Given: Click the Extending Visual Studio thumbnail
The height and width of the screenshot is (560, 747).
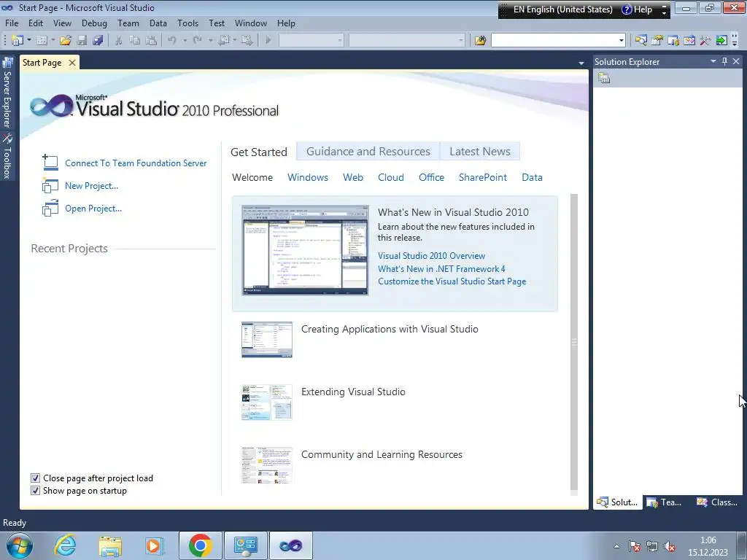Looking at the screenshot, I should (x=267, y=402).
